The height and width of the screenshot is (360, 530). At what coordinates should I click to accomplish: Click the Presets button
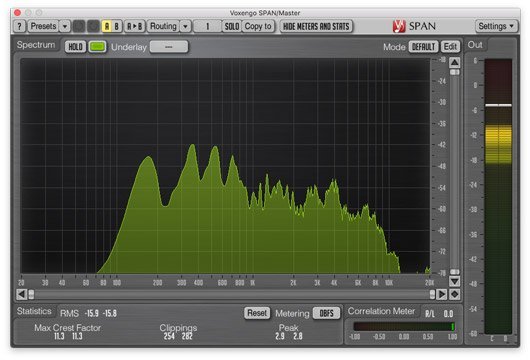tap(43, 26)
